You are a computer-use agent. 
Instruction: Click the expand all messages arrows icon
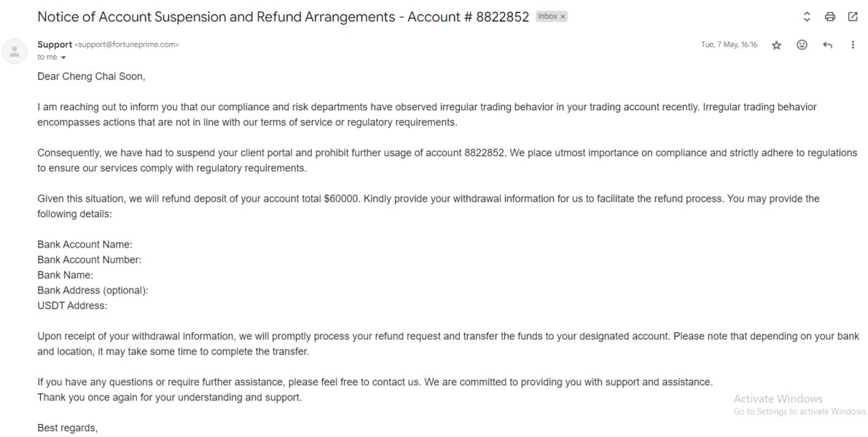[807, 17]
